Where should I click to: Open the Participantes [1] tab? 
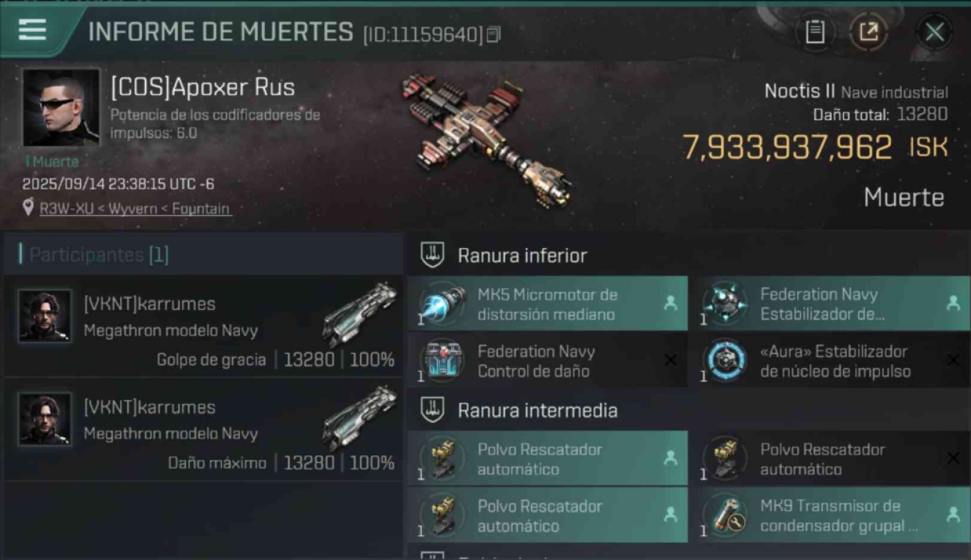[x=99, y=255]
